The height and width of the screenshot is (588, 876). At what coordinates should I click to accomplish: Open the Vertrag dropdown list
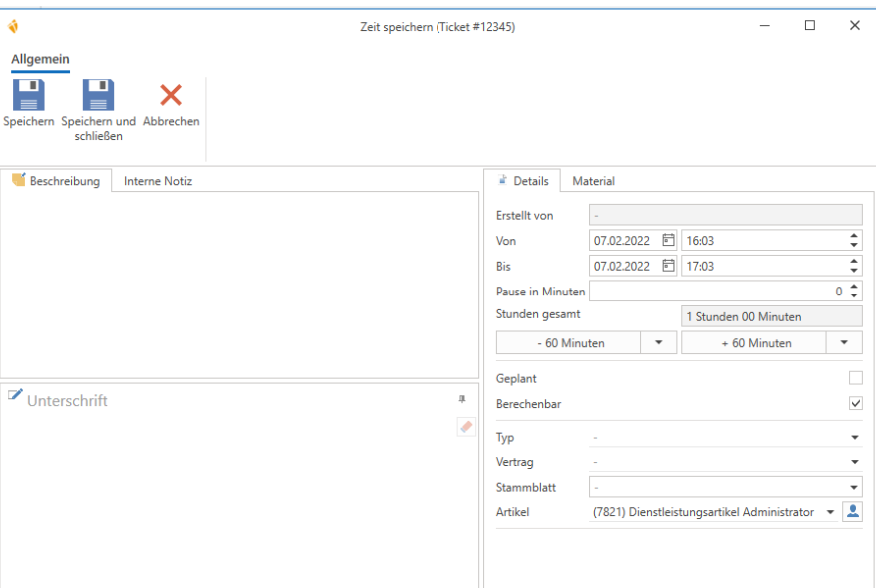(x=854, y=463)
